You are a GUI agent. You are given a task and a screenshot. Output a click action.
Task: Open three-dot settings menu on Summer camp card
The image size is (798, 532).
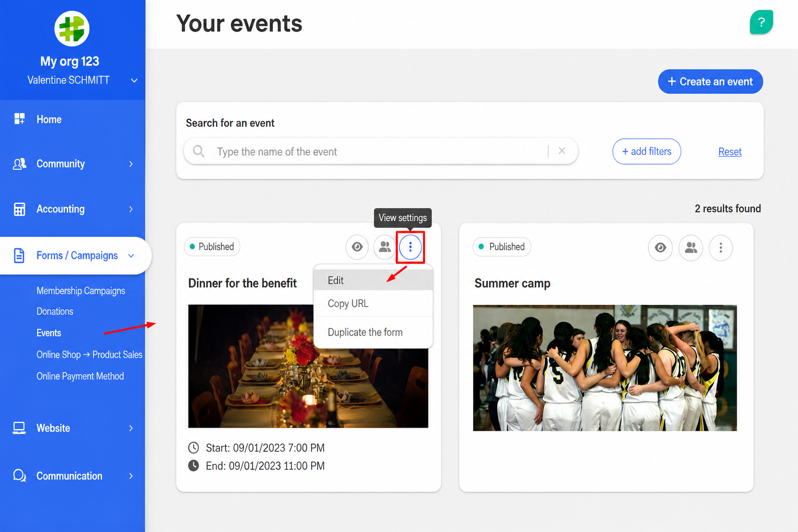click(x=721, y=248)
